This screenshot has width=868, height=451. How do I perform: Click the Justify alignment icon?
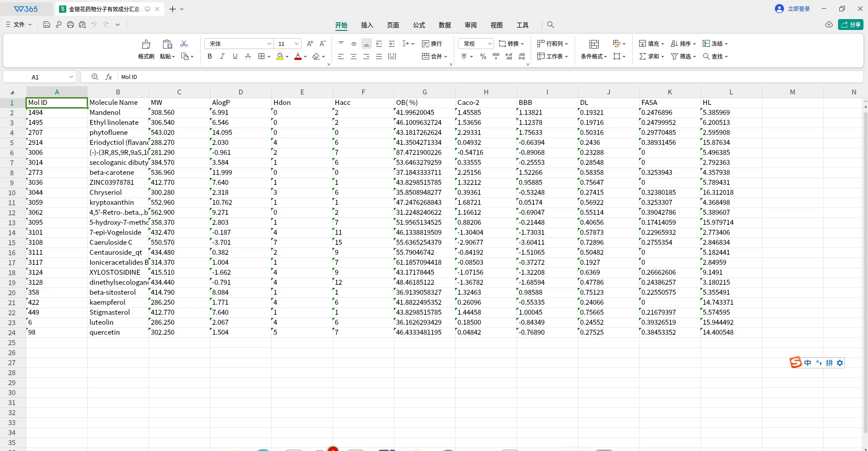(x=379, y=56)
